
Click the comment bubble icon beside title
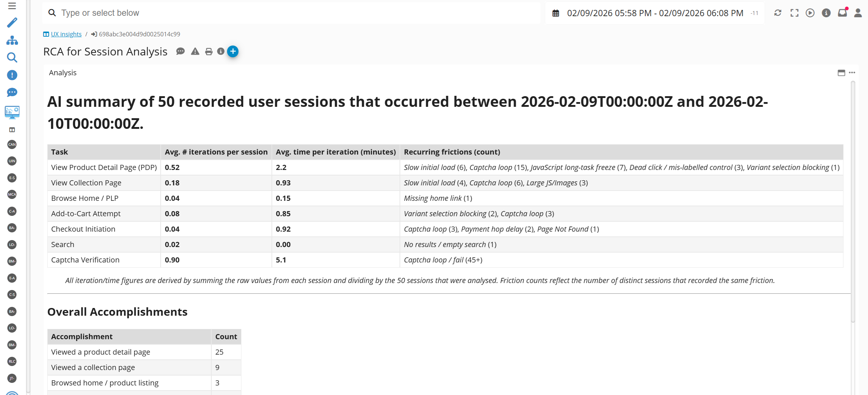coord(180,52)
